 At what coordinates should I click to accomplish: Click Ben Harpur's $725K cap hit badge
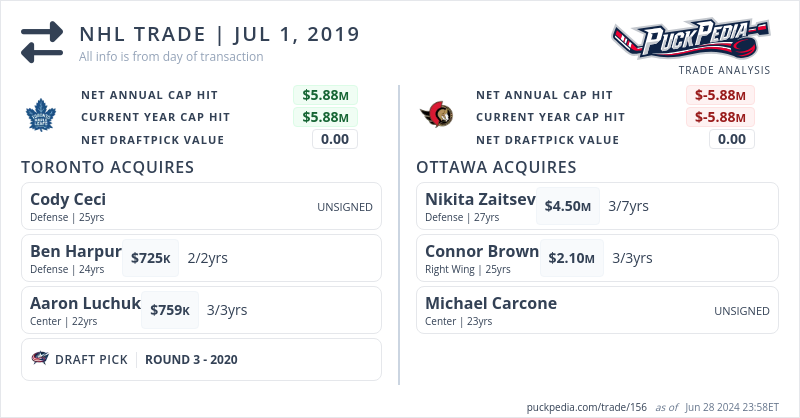tap(150, 258)
